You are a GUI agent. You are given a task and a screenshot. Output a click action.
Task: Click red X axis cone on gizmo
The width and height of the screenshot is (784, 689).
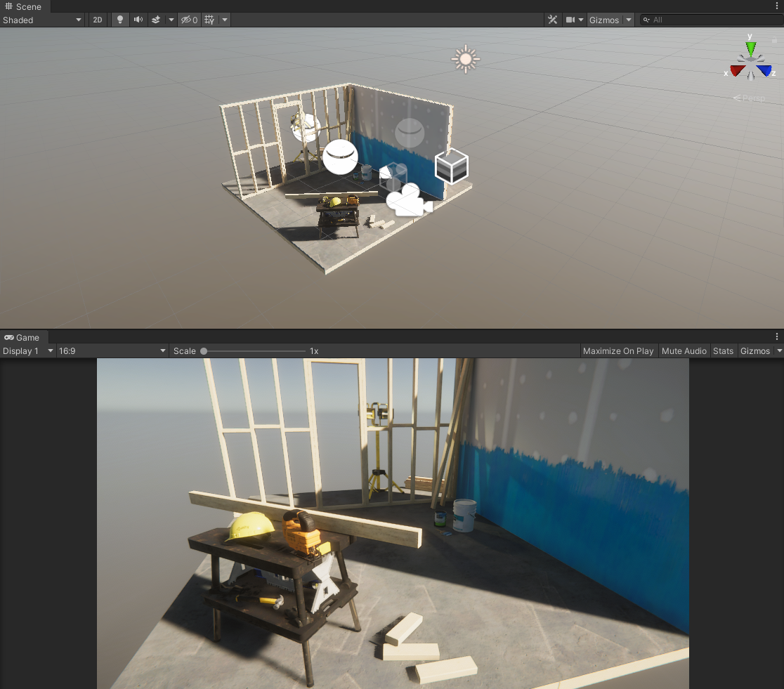[737, 70]
